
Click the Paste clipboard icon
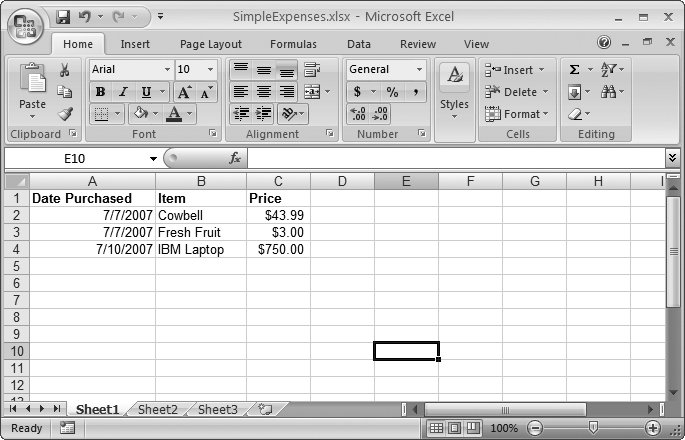click(x=32, y=79)
